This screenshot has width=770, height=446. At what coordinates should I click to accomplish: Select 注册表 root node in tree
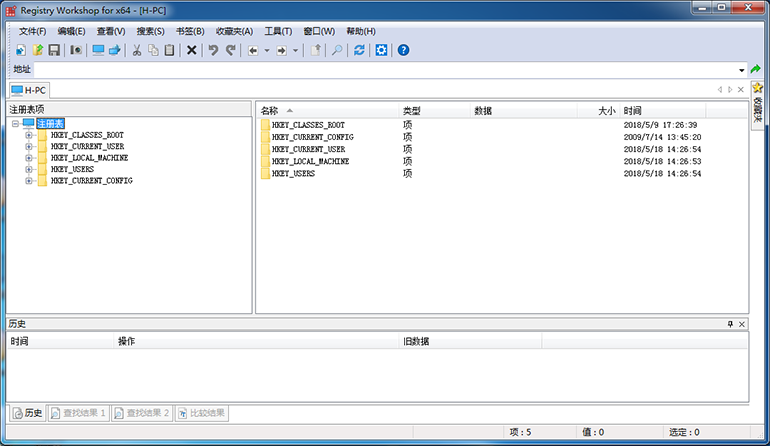click(x=51, y=124)
